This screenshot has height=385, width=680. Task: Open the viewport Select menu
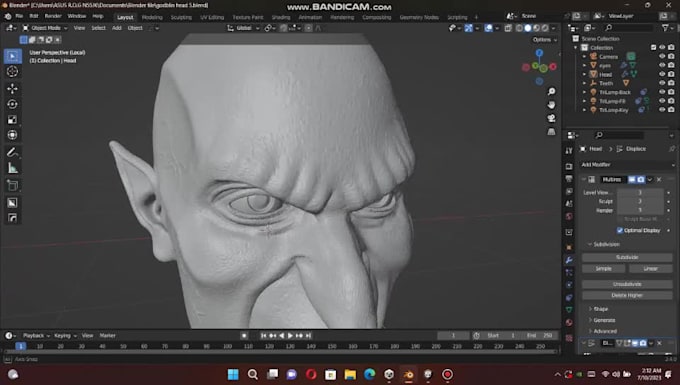point(98,28)
